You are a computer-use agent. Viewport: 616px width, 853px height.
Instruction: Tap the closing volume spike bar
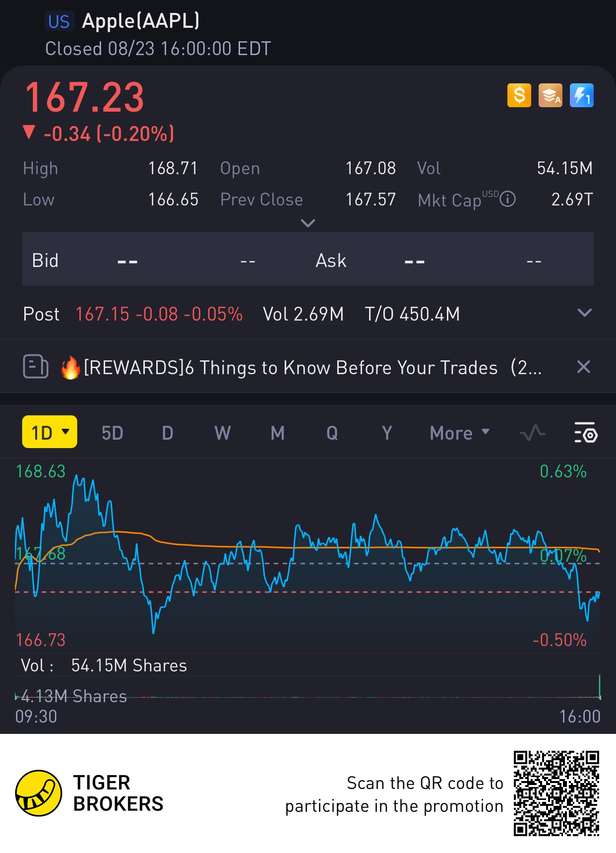pos(600,687)
